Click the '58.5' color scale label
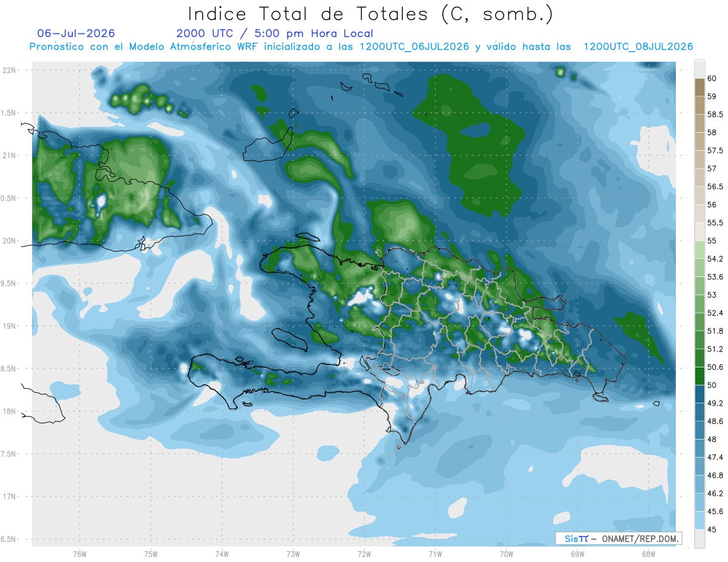Image resolution: width=728 pixels, height=562 pixels. [x=716, y=114]
